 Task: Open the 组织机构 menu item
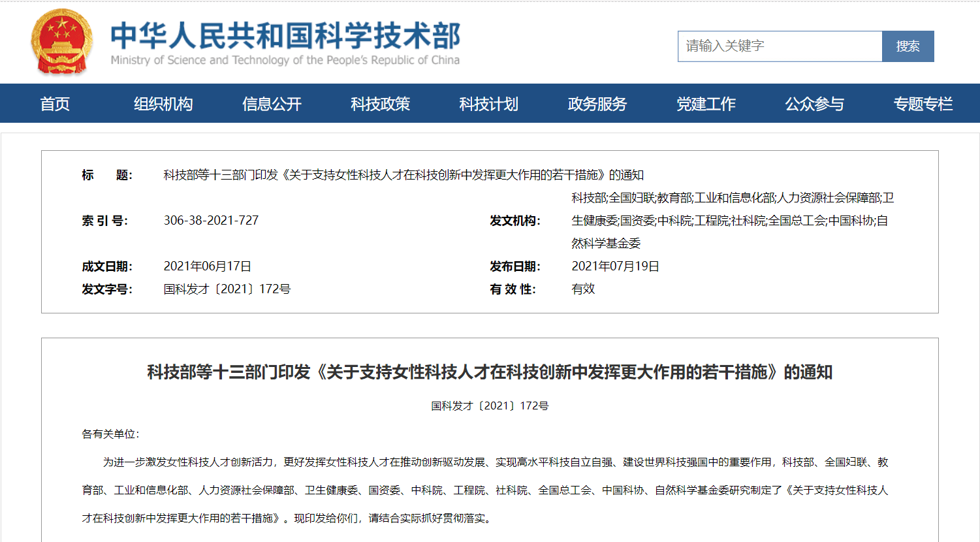163,104
